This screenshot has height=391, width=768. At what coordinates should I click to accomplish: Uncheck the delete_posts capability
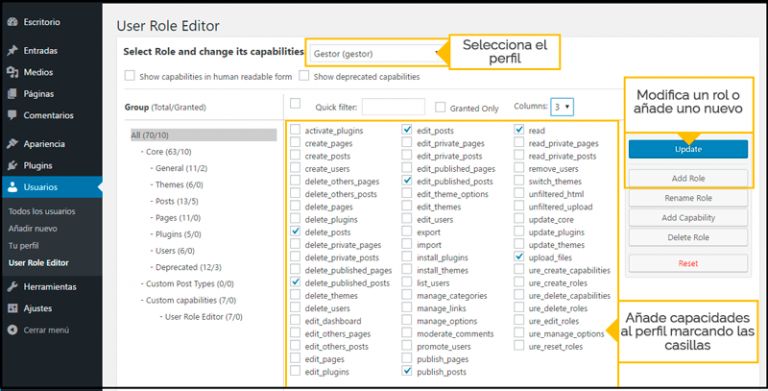[295, 231]
